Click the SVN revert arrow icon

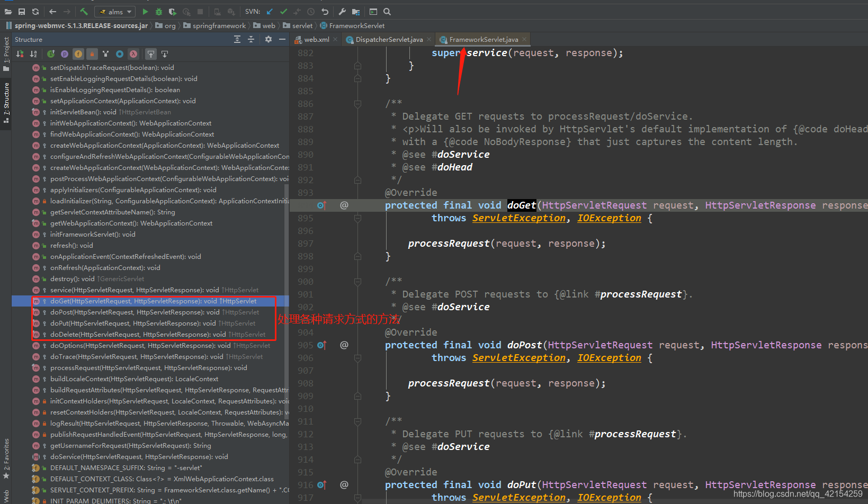point(325,12)
